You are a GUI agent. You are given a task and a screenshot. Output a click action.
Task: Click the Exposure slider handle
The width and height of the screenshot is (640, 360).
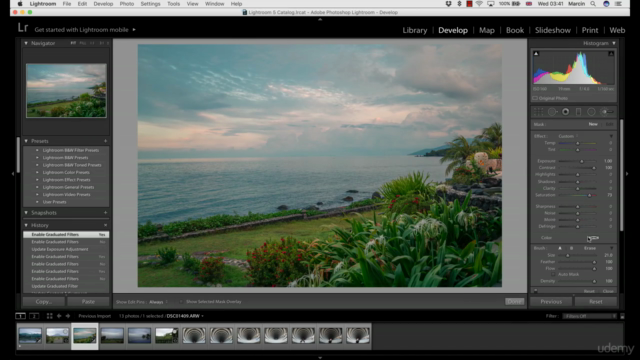click(582, 161)
